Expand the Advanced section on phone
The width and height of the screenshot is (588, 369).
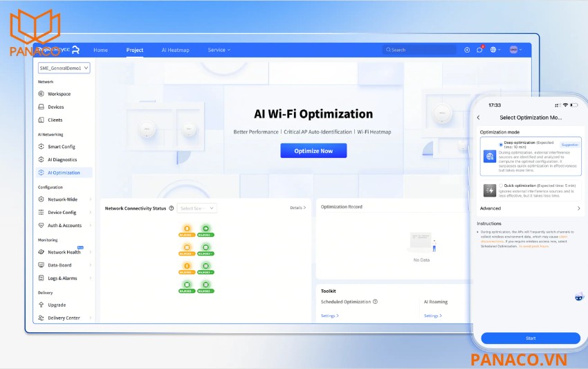pos(531,208)
